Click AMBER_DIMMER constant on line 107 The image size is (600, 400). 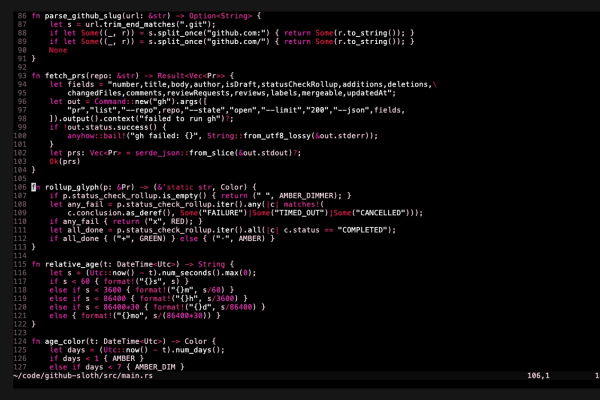click(x=306, y=196)
